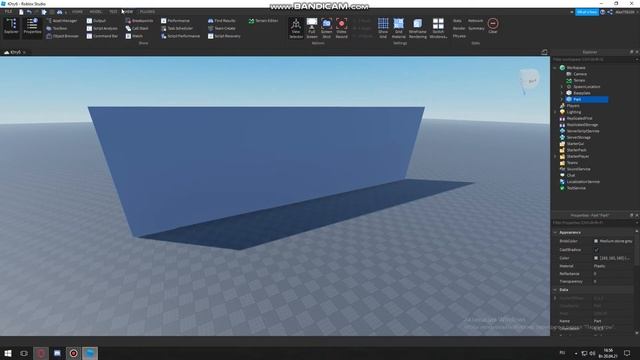Select Camera in Explorer
The image size is (640, 360).
(x=580, y=74)
